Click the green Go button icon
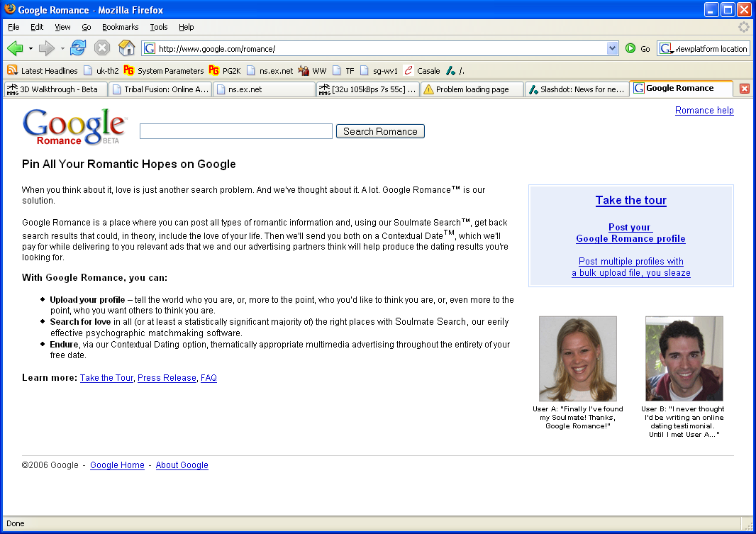Screen dimensions: 756x534 pyautogui.click(x=630, y=48)
